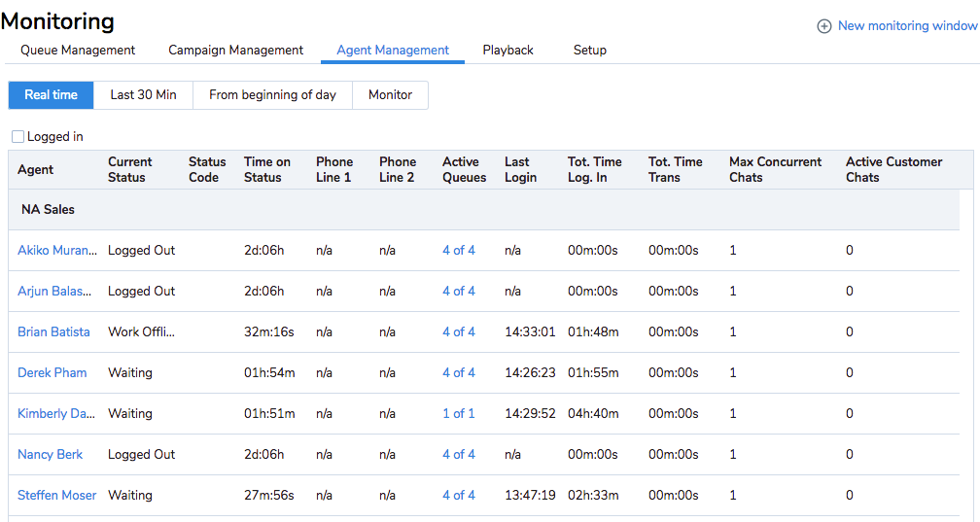Select the Agent Management tab

pos(393,50)
